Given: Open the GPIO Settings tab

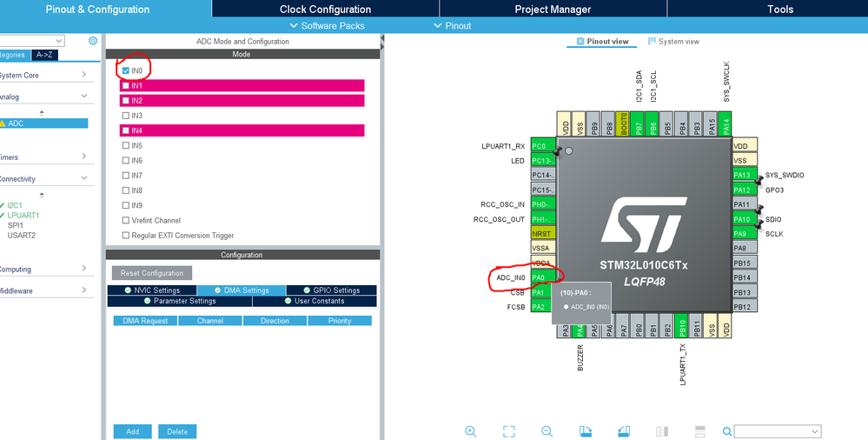Looking at the screenshot, I should click(x=331, y=290).
